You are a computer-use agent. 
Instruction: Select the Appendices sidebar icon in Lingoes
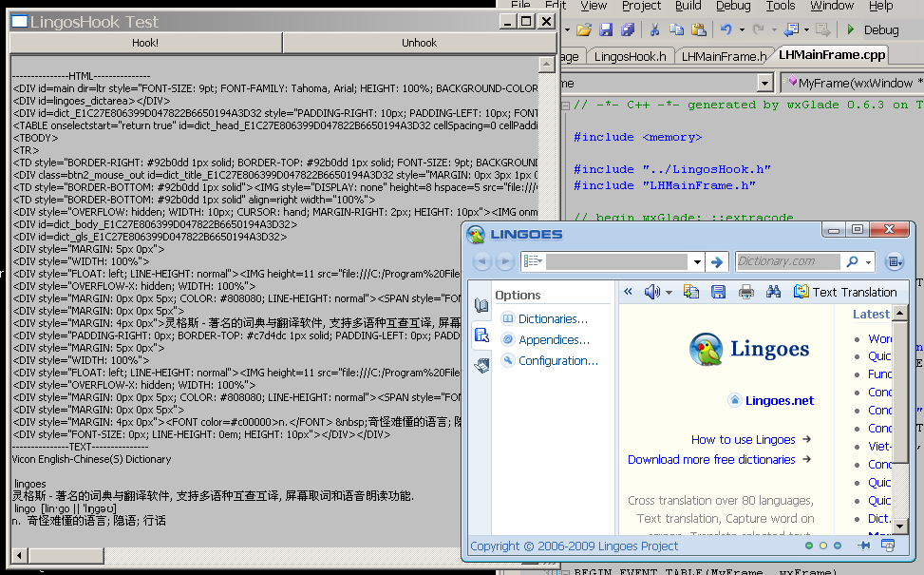pyautogui.click(x=481, y=366)
